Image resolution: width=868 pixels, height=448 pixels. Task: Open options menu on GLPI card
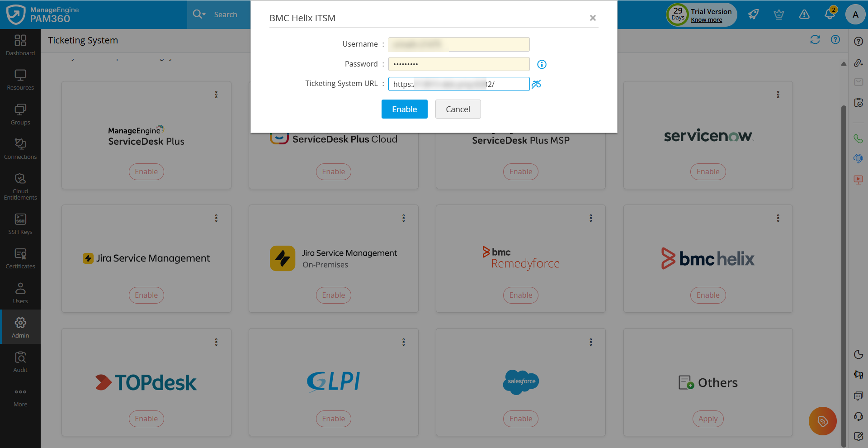click(404, 342)
